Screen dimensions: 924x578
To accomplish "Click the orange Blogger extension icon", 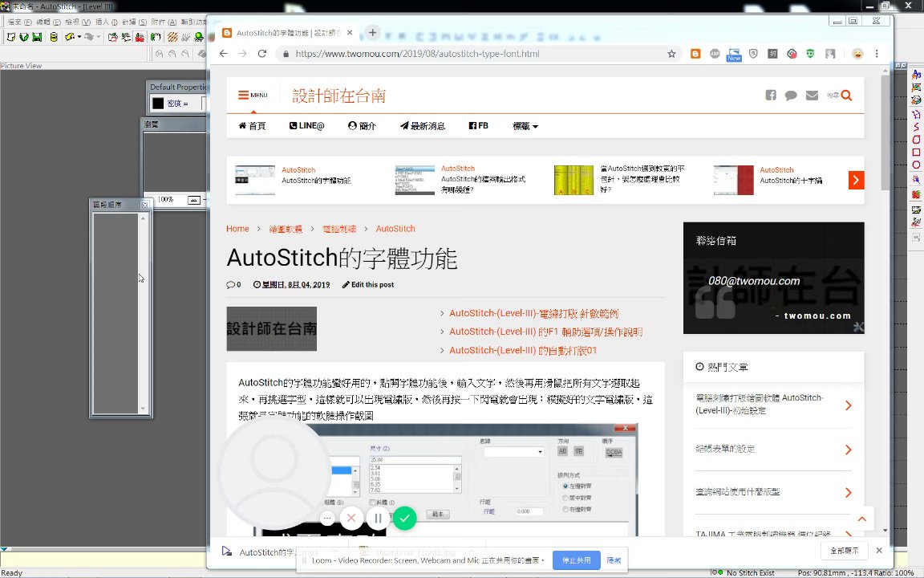I will pyautogui.click(x=695, y=54).
